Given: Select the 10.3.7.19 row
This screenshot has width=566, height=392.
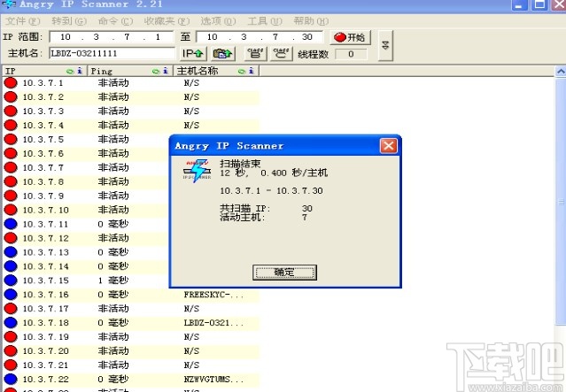Looking at the screenshot, I should (131, 337).
